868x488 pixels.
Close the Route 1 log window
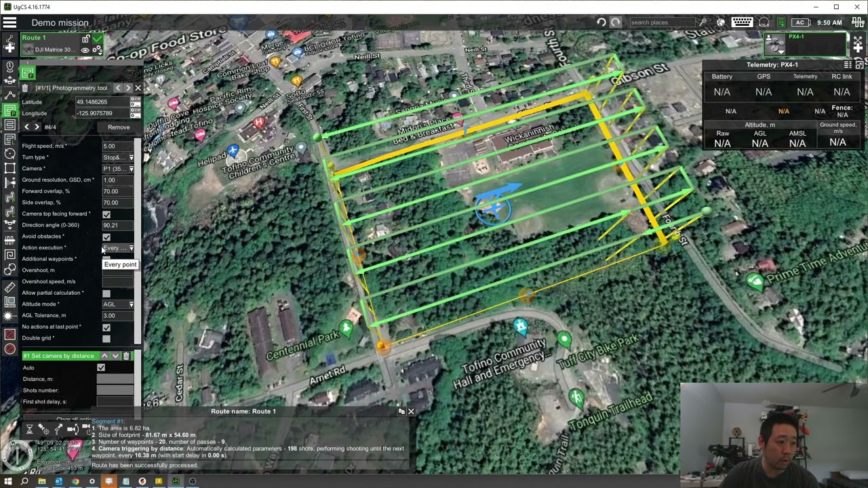[411, 411]
